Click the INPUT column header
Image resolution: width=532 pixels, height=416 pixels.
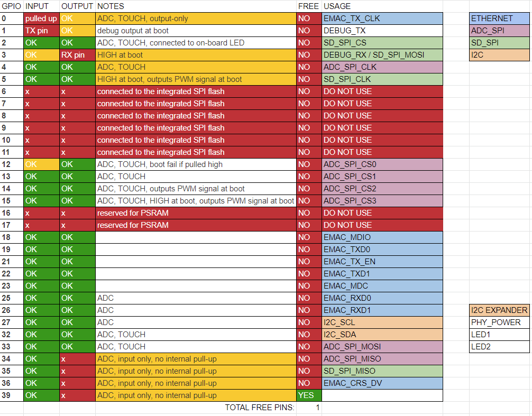tap(41, 6)
